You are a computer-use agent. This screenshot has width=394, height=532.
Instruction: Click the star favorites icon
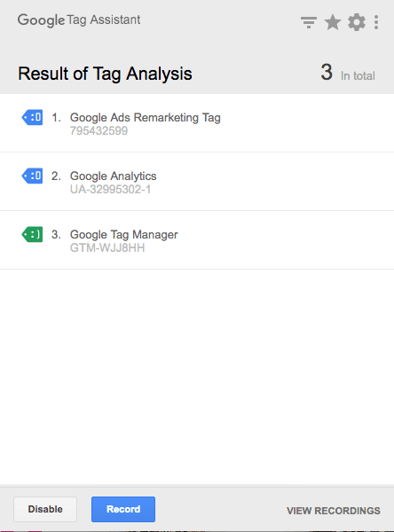pyautogui.click(x=333, y=22)
